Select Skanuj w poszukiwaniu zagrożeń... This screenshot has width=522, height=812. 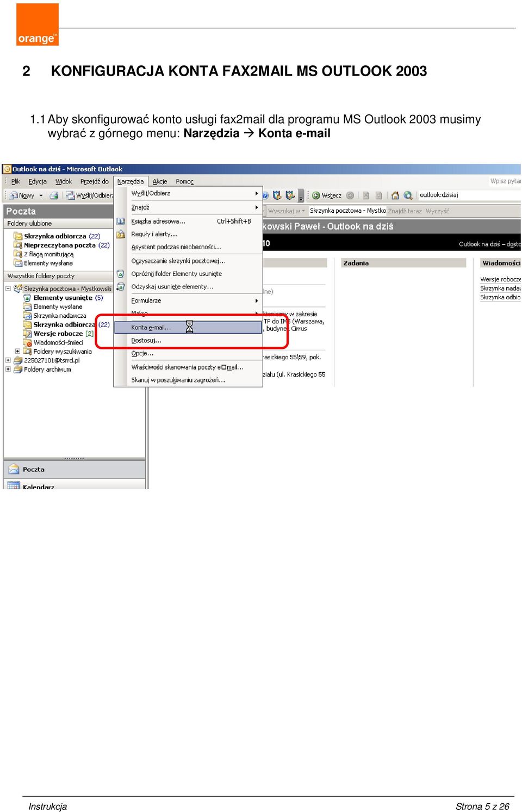(188, 380)
